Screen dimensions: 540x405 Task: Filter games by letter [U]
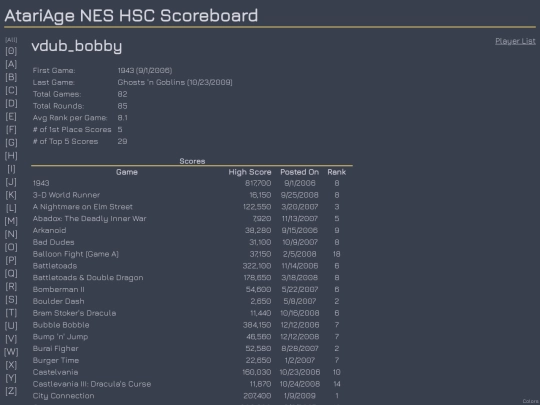click(x=11, y=326)
